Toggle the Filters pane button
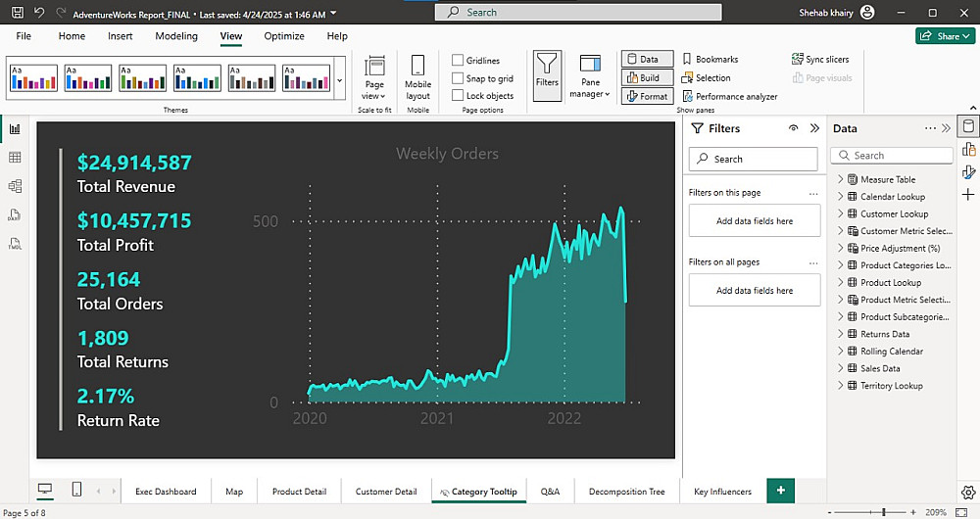Screen dimensions: 980x519 coord(547,76)
